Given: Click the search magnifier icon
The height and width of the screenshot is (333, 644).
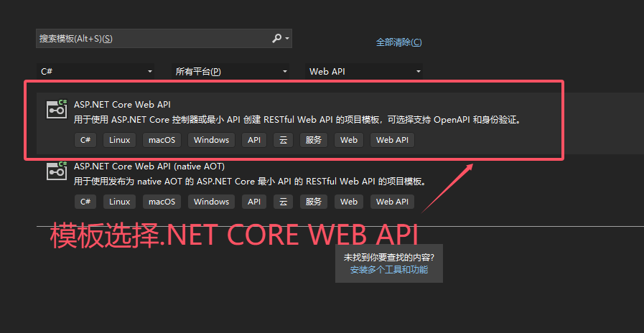Looking at the screenshot, I should pos(277,39).
